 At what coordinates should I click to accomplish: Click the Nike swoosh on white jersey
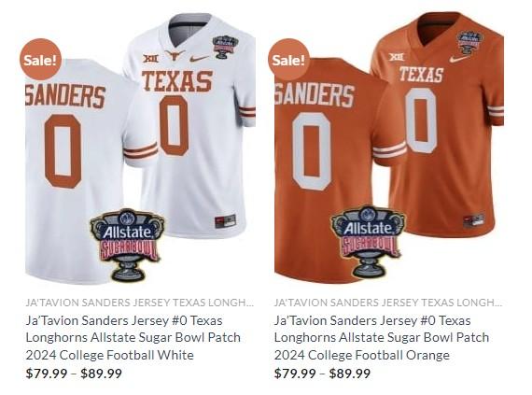click(199, 59)
